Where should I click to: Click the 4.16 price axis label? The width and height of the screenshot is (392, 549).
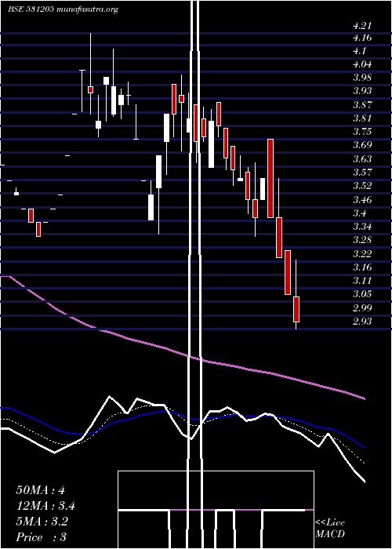point(362,38)
